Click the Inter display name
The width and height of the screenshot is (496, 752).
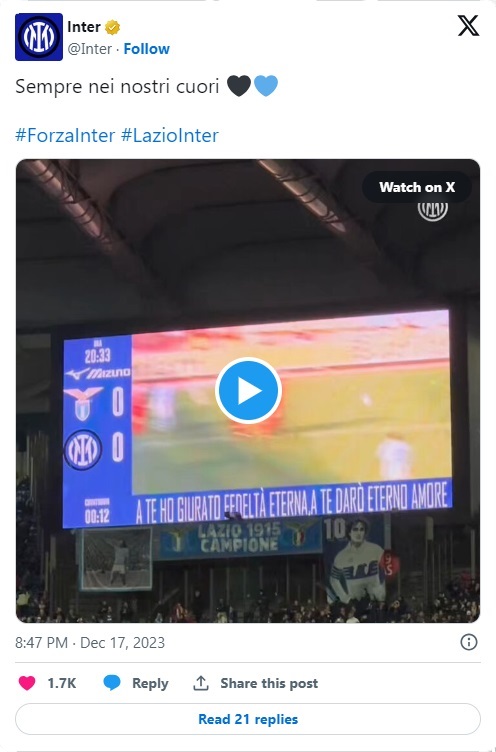(84, 27)
